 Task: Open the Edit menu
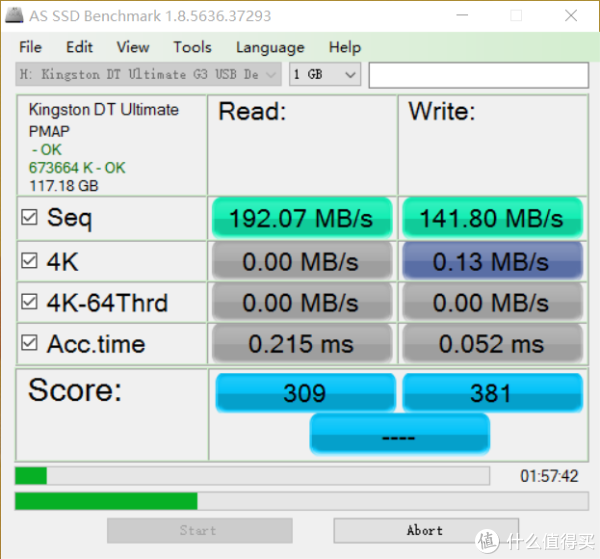79,47
